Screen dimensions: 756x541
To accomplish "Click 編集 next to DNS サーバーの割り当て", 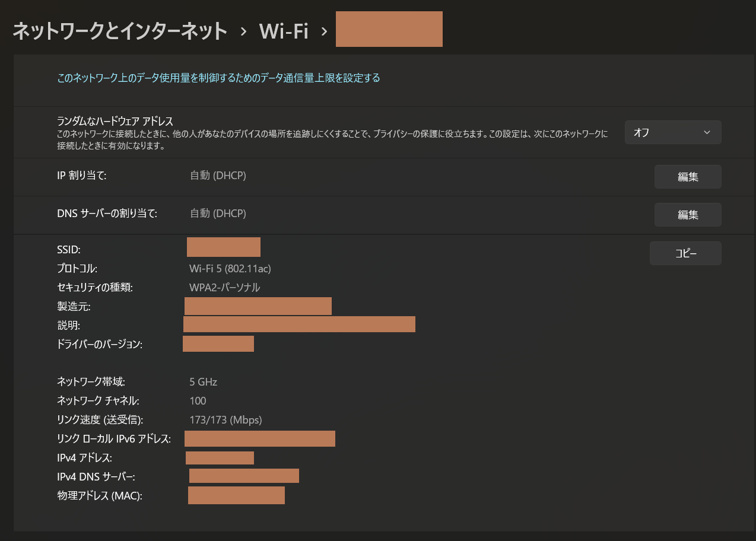I will (x=688, y=215).
